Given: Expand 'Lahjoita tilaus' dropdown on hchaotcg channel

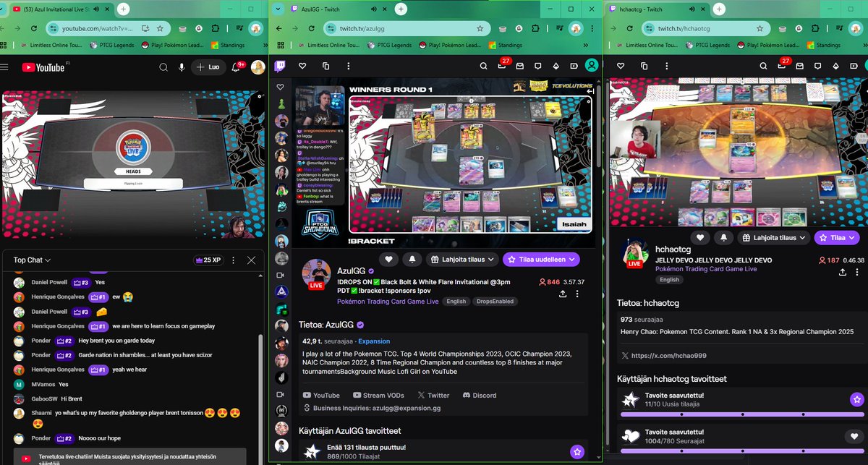Looking at the screenshot, I should [x=774, y=237].
